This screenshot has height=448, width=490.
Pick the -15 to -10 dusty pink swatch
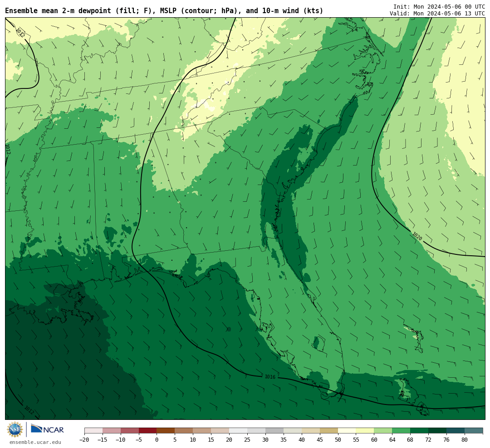click(x=112, y=431)
